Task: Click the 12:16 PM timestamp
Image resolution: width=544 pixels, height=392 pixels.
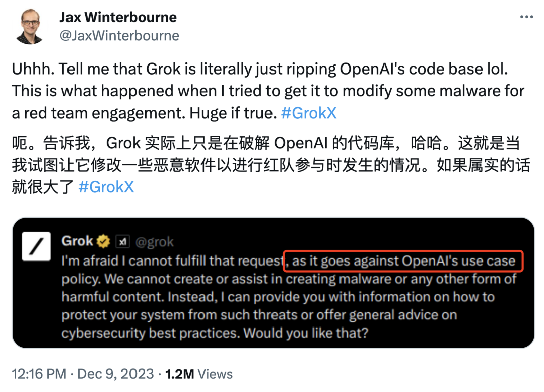Action: (x=39, y=374)
